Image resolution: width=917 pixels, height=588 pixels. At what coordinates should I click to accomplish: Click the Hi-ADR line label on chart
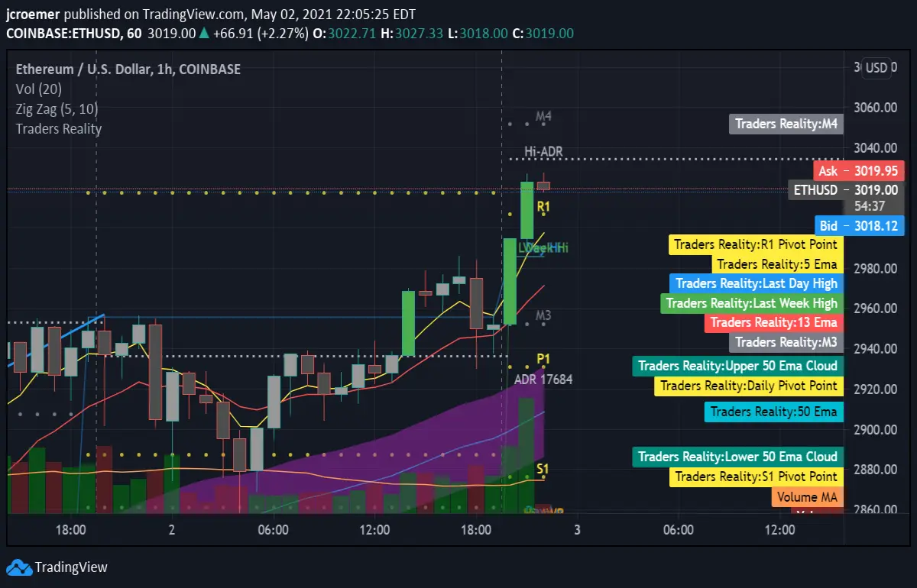pyautogui.click(x=543, y=152)
